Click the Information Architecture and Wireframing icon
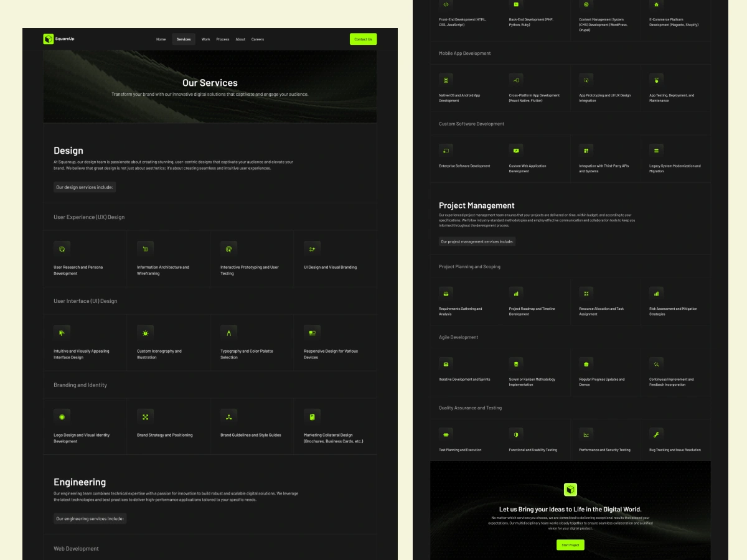Image resolution: width=747 pixels, height=560 pixels. coord(145,249)
